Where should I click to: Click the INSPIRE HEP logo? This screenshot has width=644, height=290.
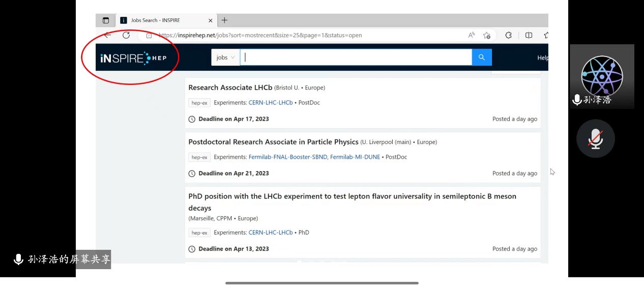click(x=133, y=58)
